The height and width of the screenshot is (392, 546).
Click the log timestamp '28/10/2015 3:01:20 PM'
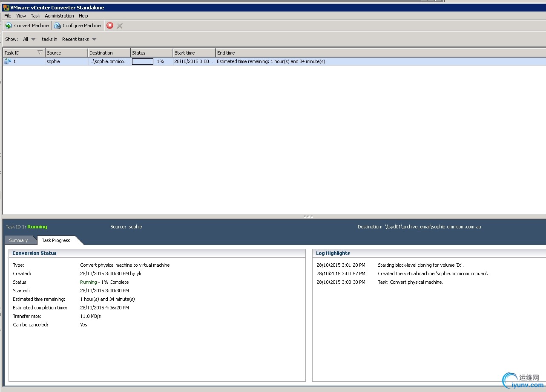[341, 265]
